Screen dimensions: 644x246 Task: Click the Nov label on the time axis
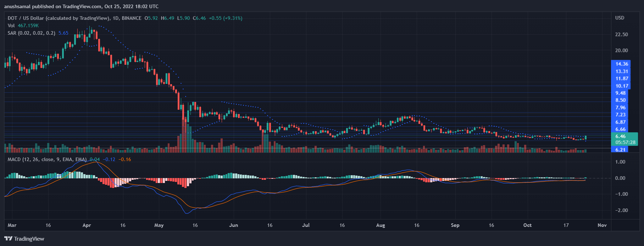(602, 225)
